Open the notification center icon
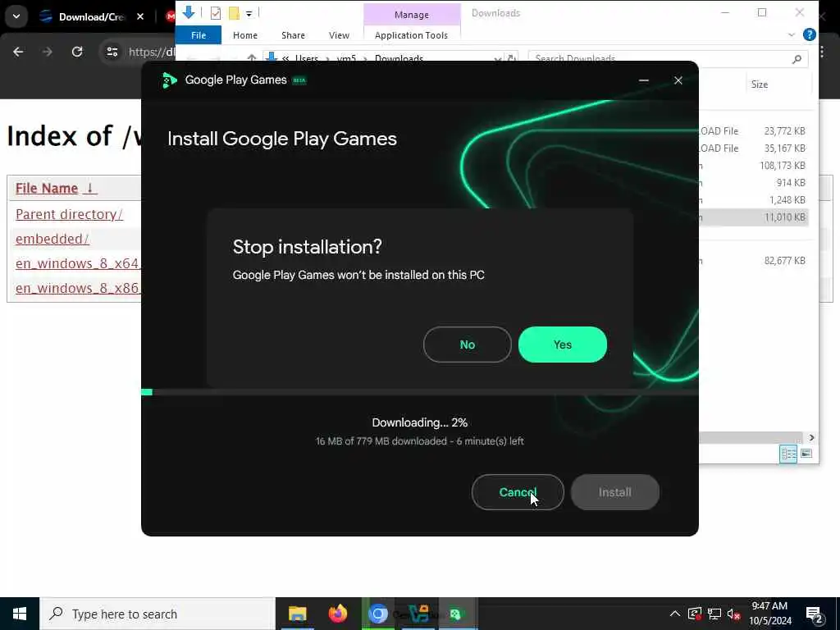The image size is (840, 630). pyautogui.click(x=815, y=614)
